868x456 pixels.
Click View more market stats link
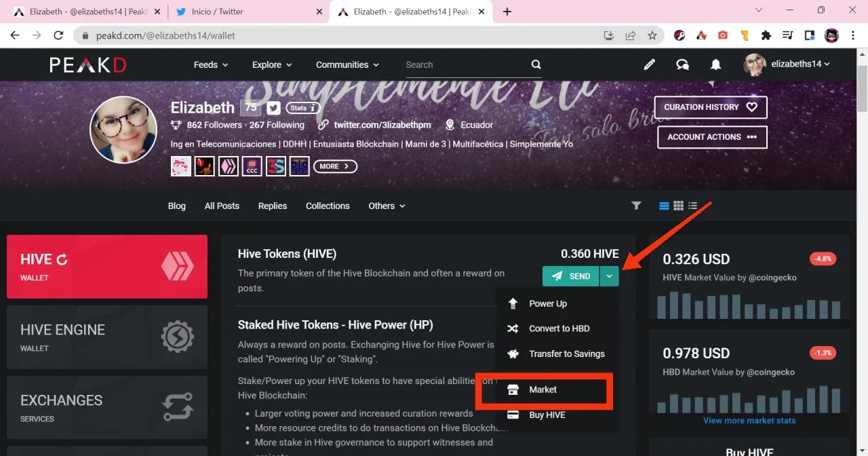(x=749, y=421)
